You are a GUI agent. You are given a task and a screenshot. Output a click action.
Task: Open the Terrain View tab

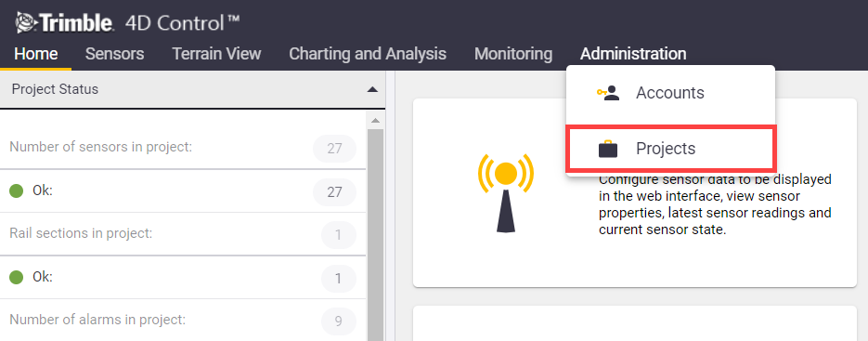coord(216,54)
